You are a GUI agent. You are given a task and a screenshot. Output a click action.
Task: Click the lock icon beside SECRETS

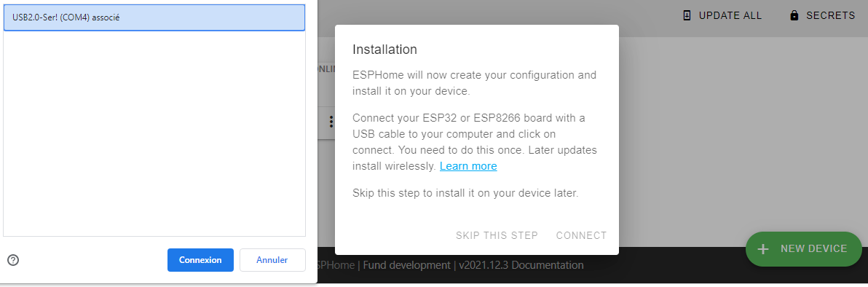794,15
